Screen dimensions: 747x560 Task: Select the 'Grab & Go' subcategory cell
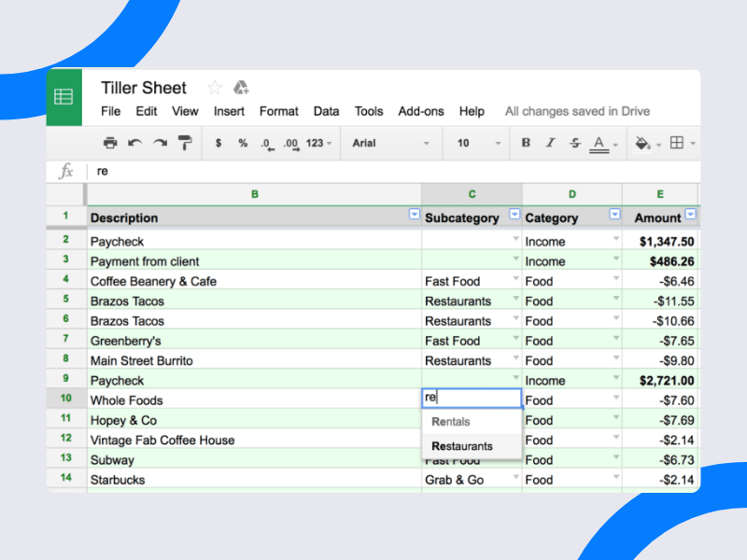click(x=472, y=480)
